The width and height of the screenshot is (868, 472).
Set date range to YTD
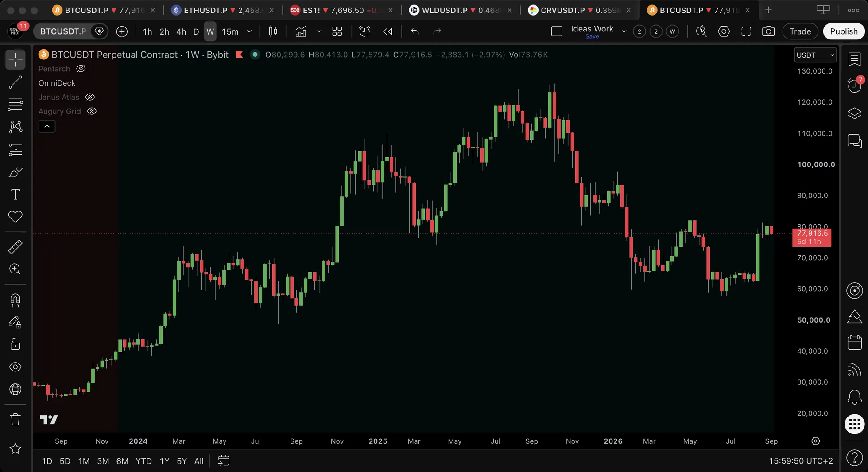(143, 461)
